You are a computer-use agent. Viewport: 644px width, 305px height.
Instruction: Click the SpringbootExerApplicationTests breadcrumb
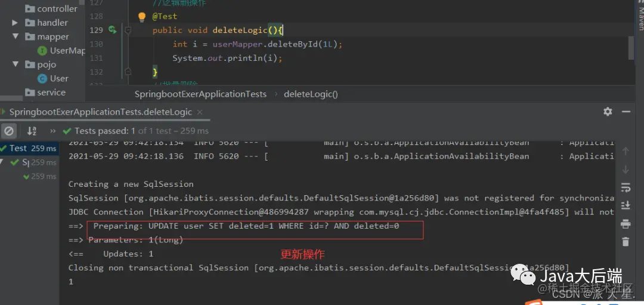coord(200,94)
